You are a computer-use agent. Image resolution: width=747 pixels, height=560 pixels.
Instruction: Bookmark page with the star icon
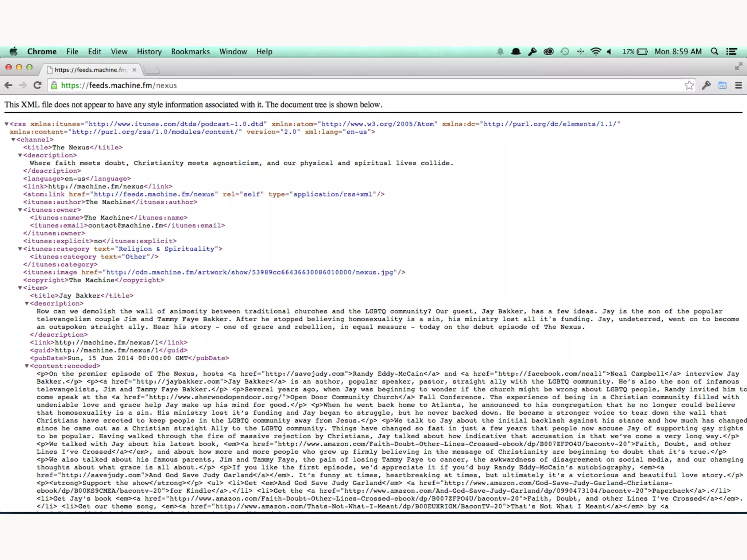click(x=689, y=85)
